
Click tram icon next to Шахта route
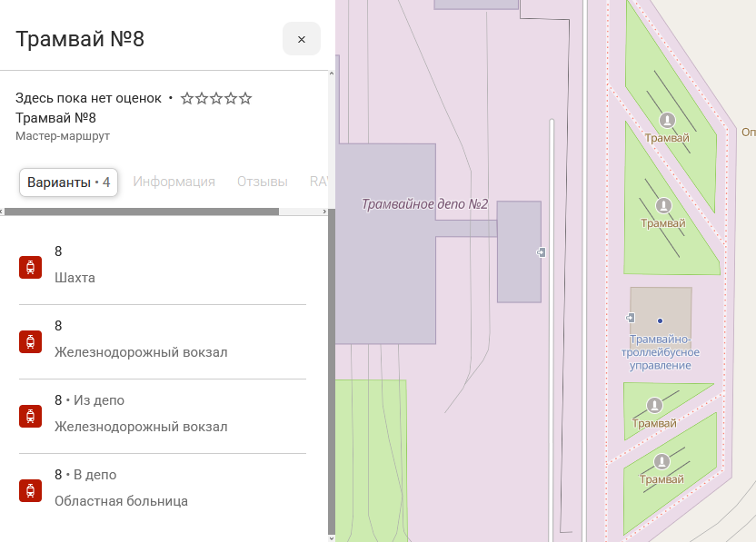(31, 267)
